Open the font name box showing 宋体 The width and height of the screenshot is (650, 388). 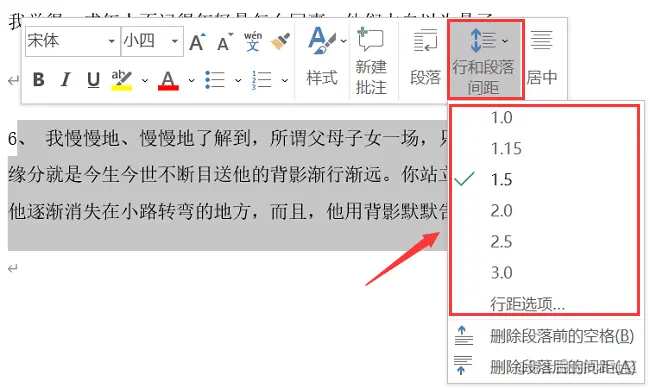pyautogui.click(x=73, y=41)
